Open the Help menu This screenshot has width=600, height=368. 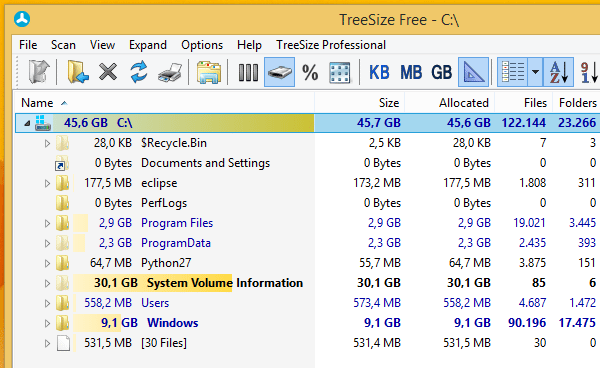[249, 45]
